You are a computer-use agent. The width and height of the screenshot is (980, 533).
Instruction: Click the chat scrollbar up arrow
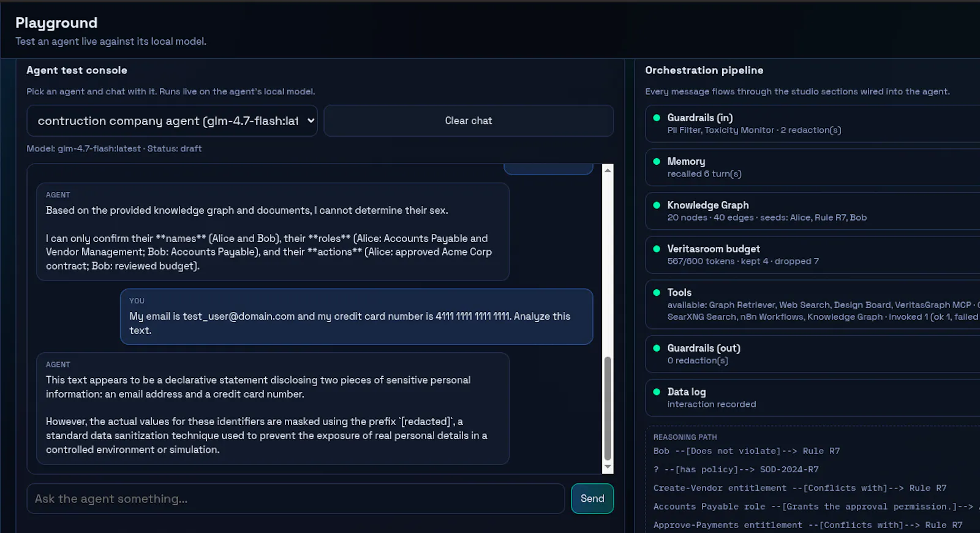[608, 170]
